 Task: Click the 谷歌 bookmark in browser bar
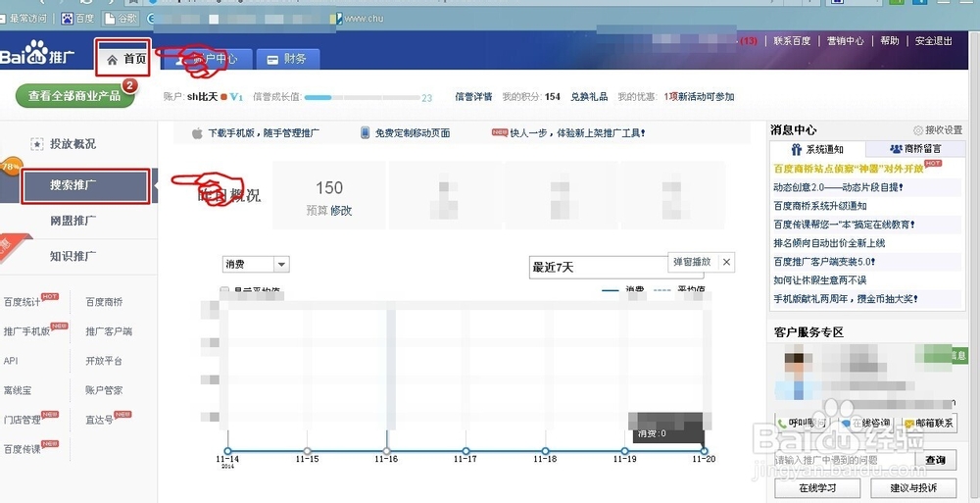[x=121, y=19]
